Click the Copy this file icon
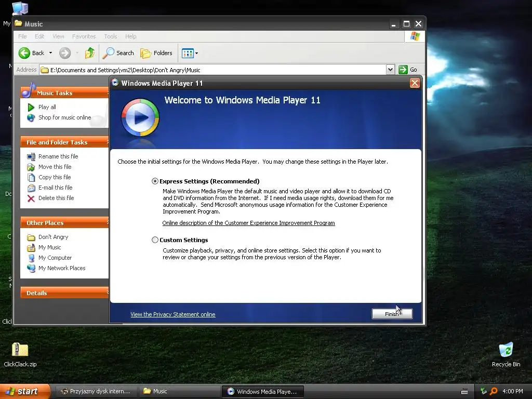Image resolution: width=532 pixels, height=399 pixels. 31,178
